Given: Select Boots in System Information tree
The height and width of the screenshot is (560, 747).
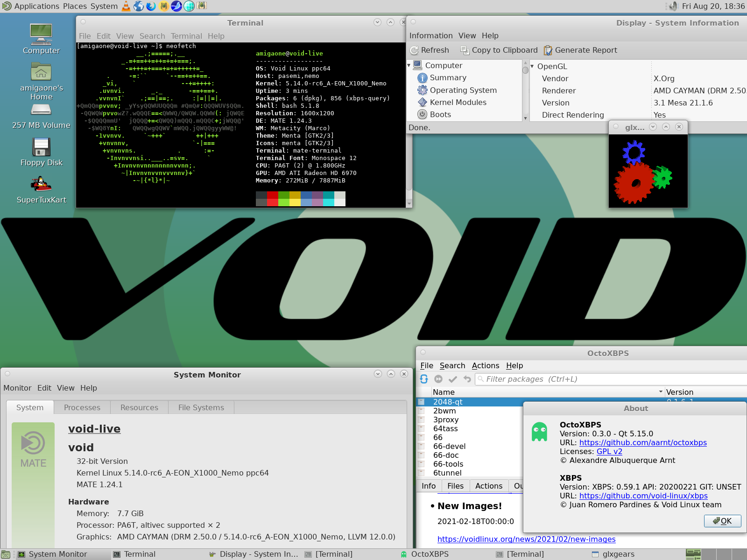Looking at the screenshot, I should (434, 114).
